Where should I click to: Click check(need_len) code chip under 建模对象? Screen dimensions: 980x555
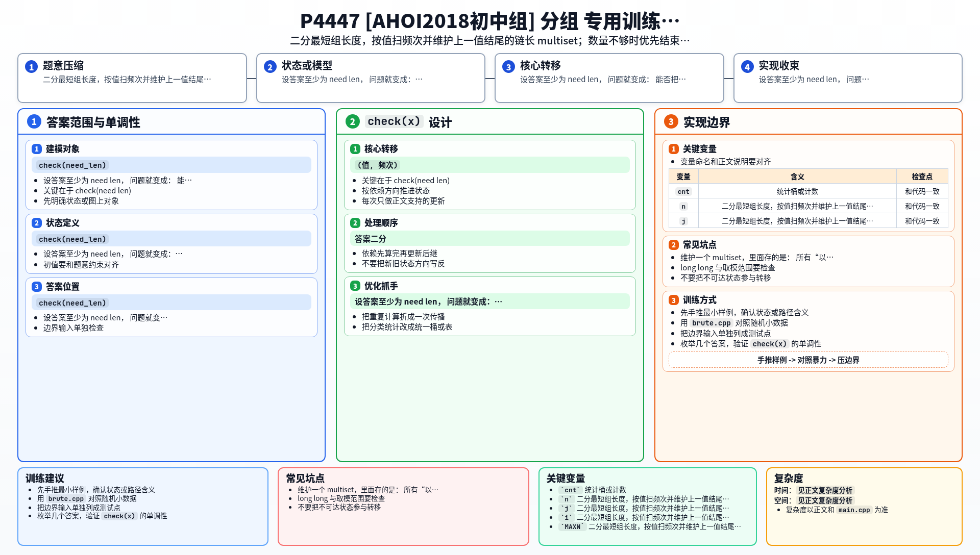pos(72,165)
